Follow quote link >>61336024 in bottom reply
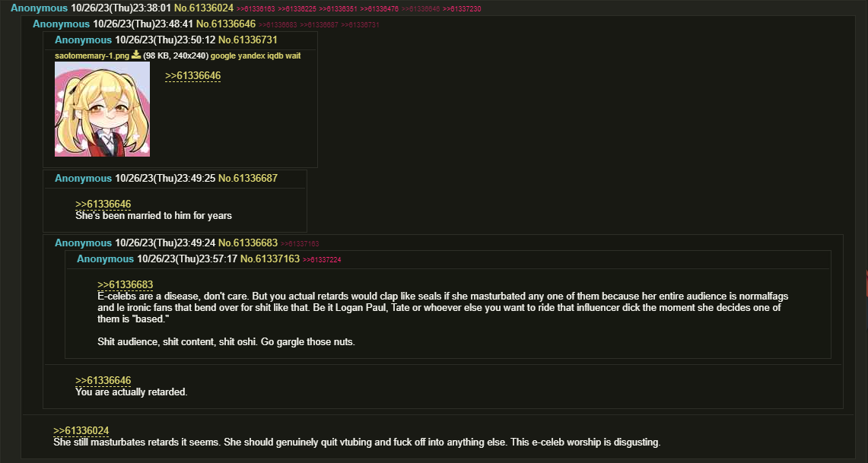Screen dimensions: 868x463 [x=81, y=431]
